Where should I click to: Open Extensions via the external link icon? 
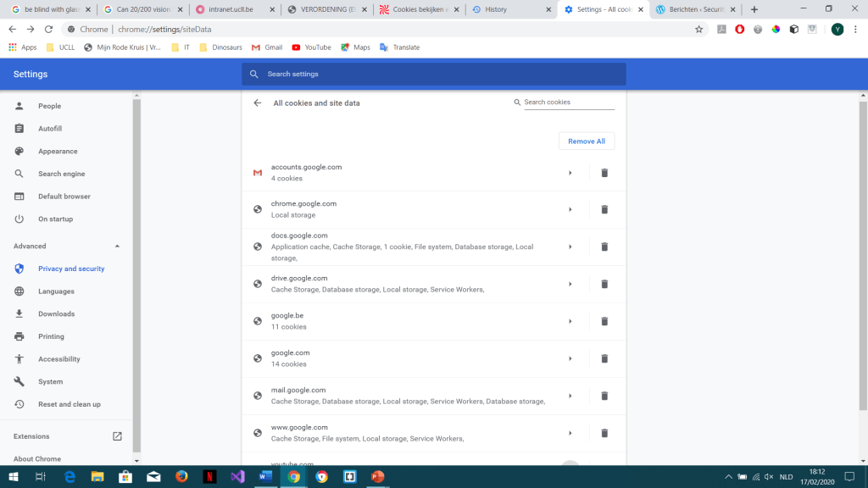(117, 436)
